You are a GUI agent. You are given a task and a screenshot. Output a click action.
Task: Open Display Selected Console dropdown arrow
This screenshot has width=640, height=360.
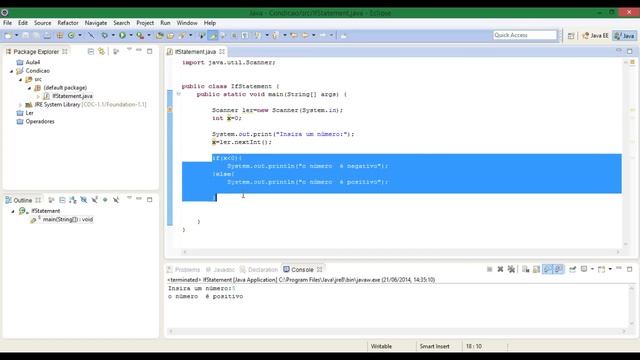pos(592,269)
